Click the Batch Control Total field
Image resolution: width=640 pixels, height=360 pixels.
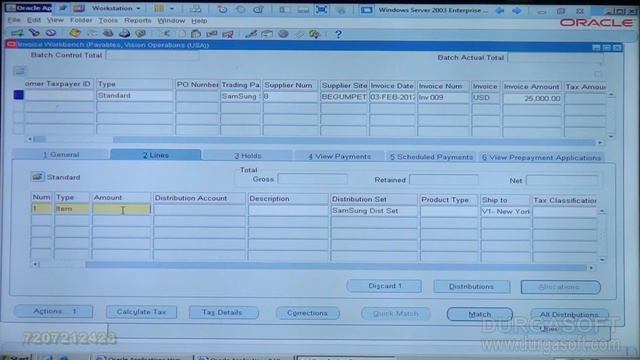pos(152,56)
